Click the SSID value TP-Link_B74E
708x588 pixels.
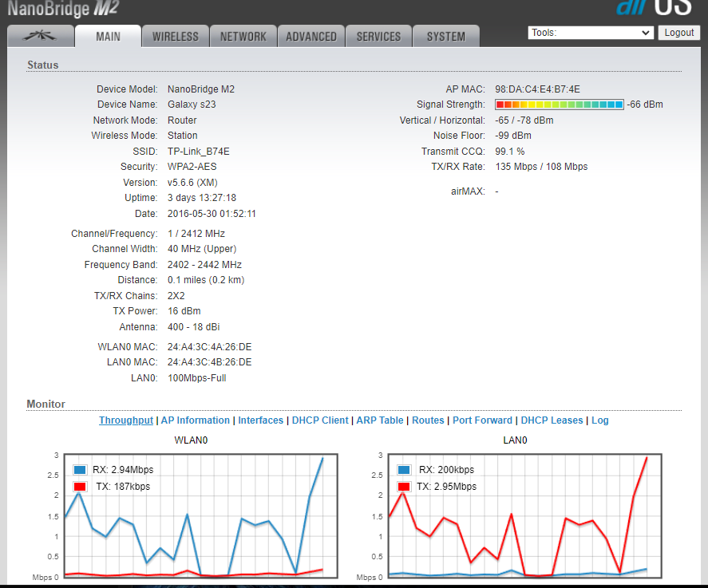point(198,151)
